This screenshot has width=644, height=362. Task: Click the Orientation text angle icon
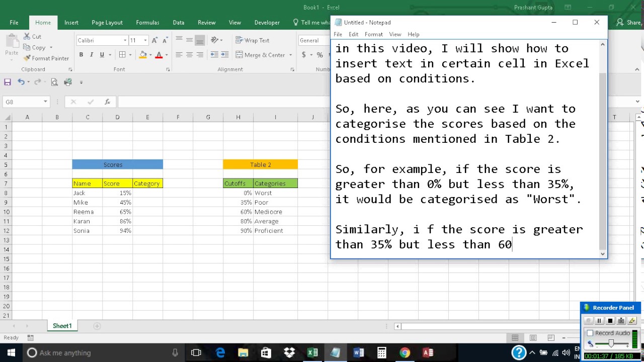point(215,40)
